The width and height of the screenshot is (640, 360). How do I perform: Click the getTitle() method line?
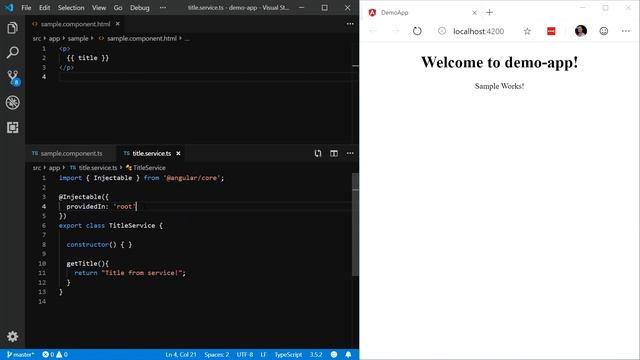coord(87,263)
